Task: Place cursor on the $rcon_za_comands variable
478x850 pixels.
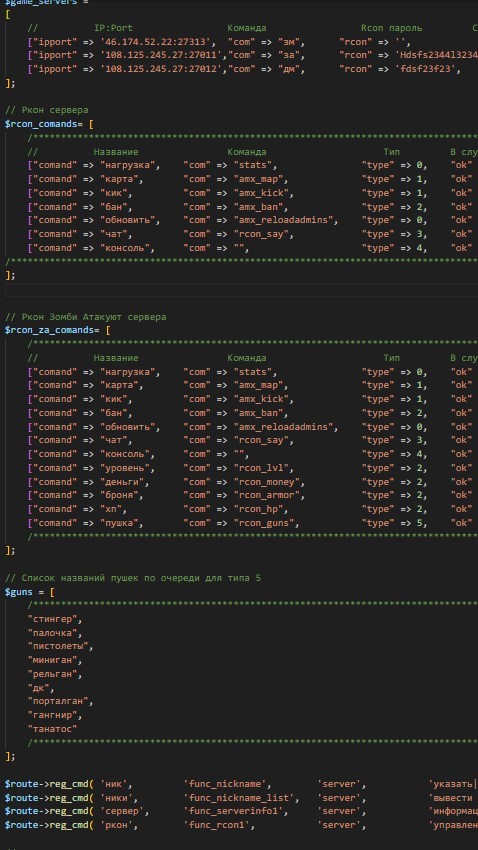Action: coord(49,330)
